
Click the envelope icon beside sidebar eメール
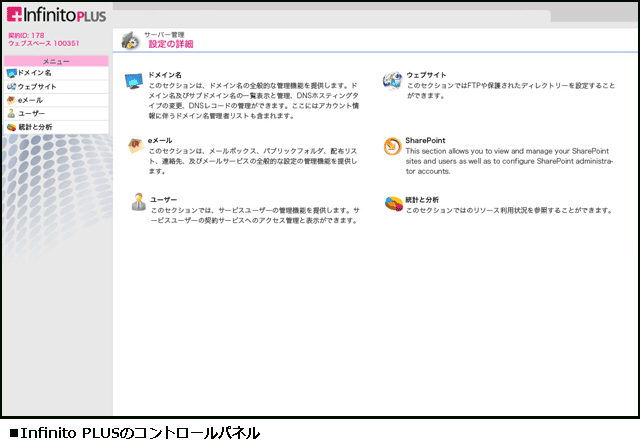11,100
